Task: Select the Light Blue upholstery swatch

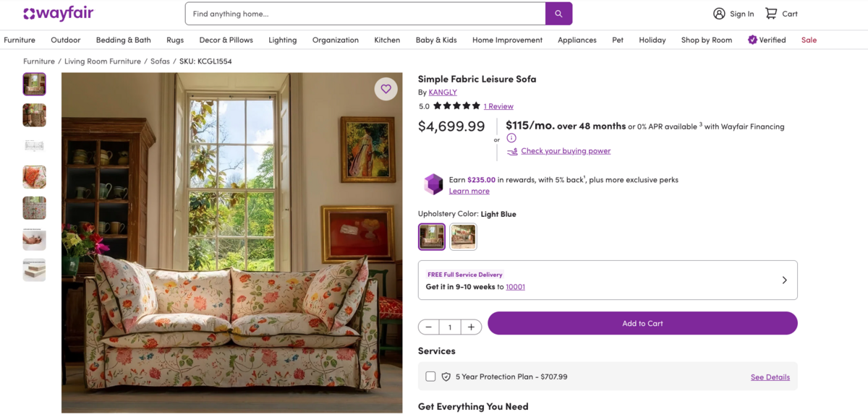Action: tap(432, 236)
